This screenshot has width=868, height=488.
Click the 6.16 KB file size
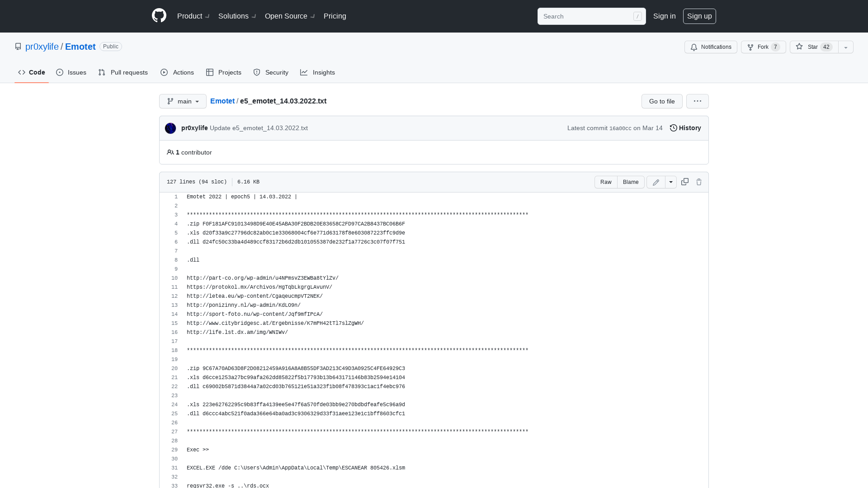(x=248, y=182)
